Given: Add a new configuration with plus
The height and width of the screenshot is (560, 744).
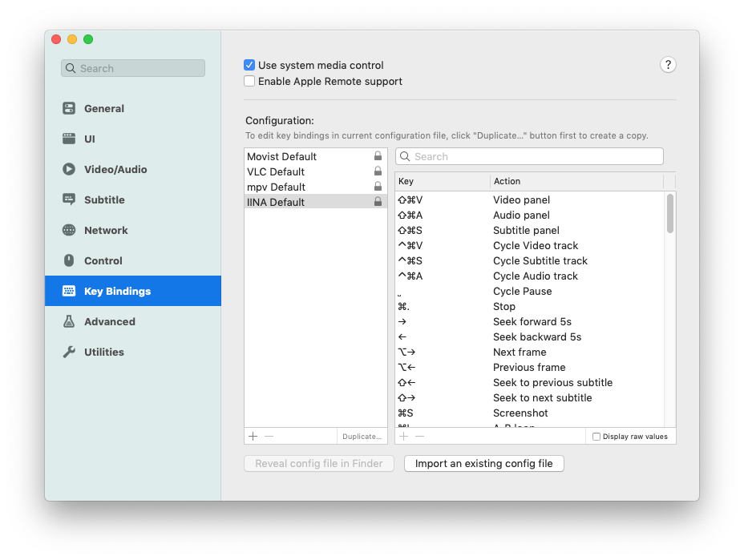Looking at the screenshot, I should coord(253,437).
